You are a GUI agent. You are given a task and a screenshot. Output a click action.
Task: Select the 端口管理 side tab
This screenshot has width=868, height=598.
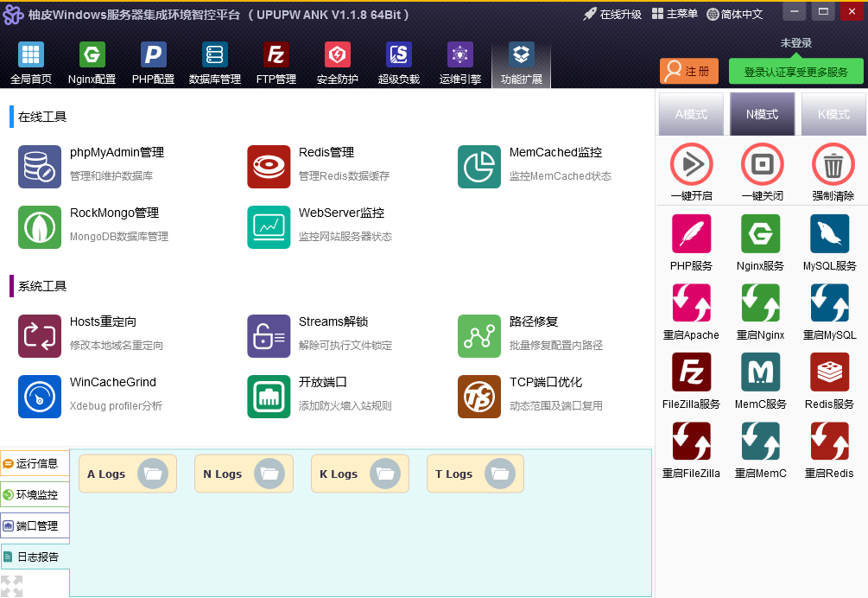[35, 525]
